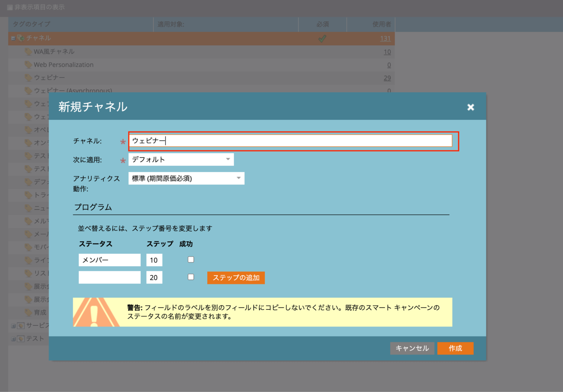Click the step number 20 field

click(x=154, y=277)
